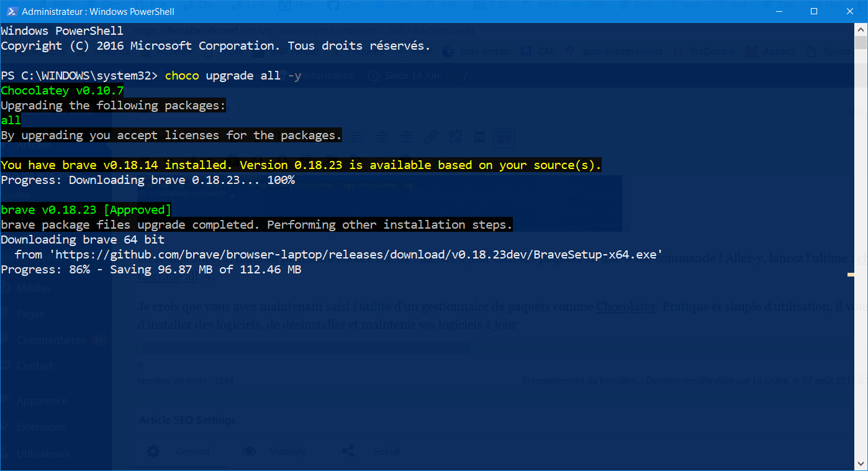Image resolution: width=868 pixels, height=471 pixels.
Task: Click the 'Downloading brave 64 bit' line
Action: point(83,240)
